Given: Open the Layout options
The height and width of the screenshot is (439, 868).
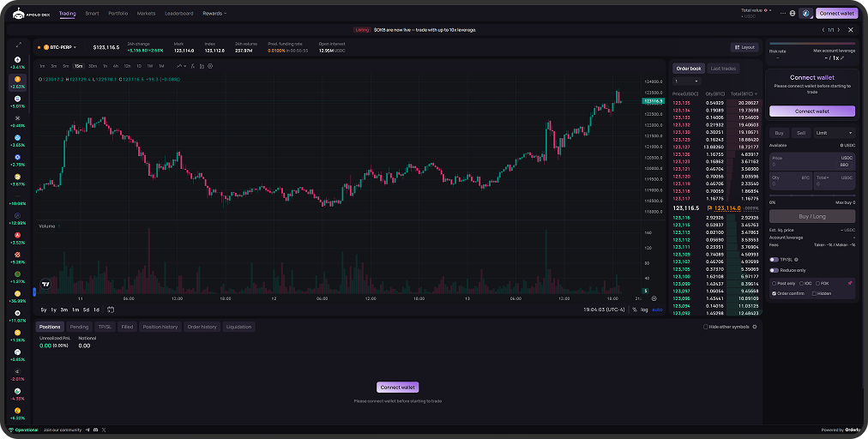Looking at the screenshot, I should 744,47.
